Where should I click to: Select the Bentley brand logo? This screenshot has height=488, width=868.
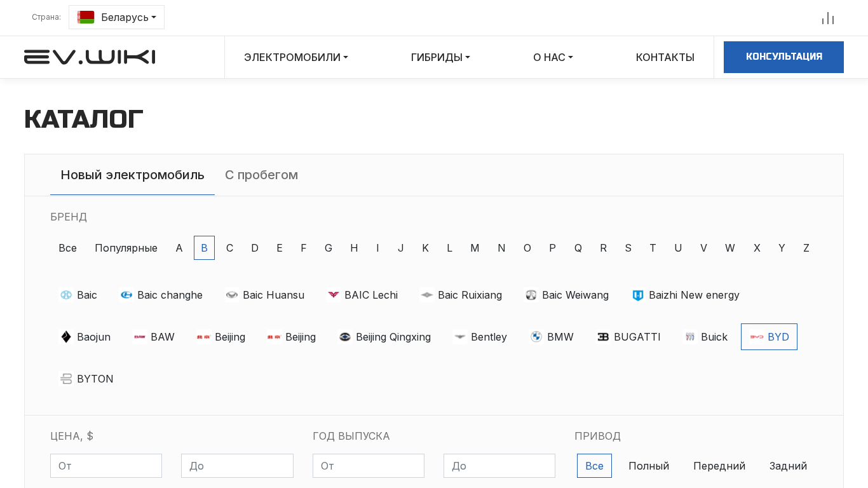pyautogui.click(x=460, y=337)
